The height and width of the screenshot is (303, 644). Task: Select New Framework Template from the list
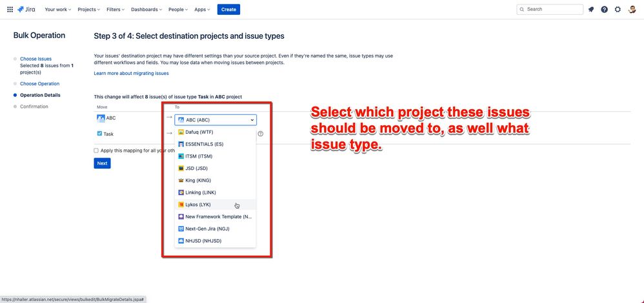(216, 216)
